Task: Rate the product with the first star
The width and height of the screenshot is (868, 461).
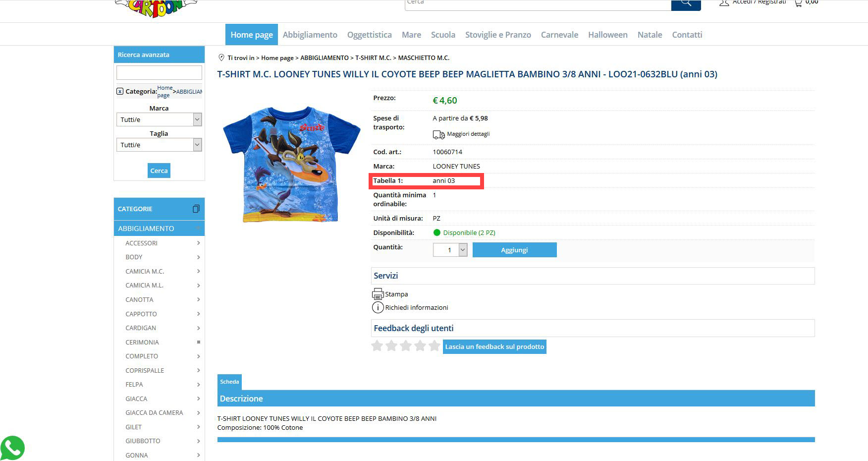Action: (x=377, y=346)
